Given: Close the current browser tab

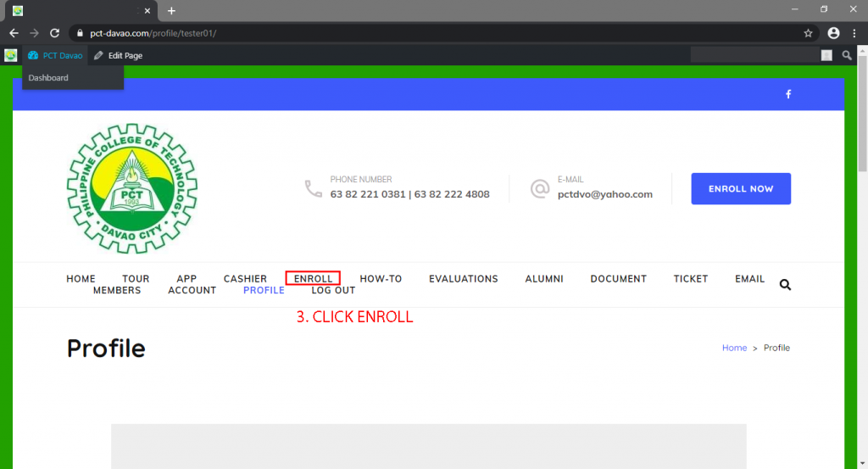Looking at the screenshot, I should coord(147,10).
